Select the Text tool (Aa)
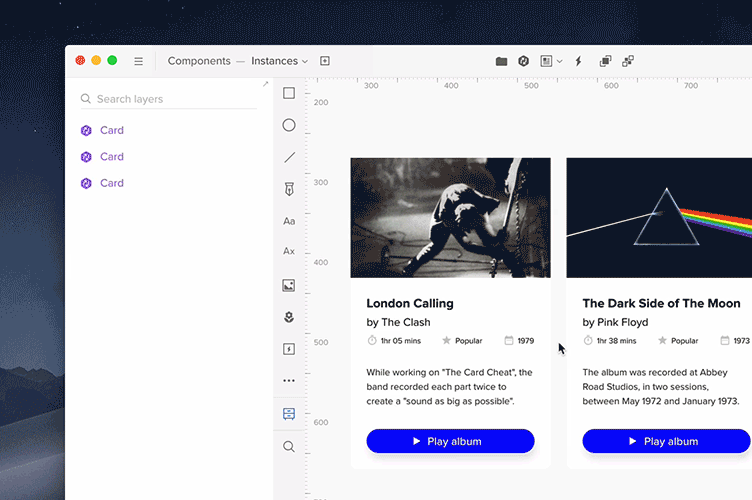 point(289,221)
